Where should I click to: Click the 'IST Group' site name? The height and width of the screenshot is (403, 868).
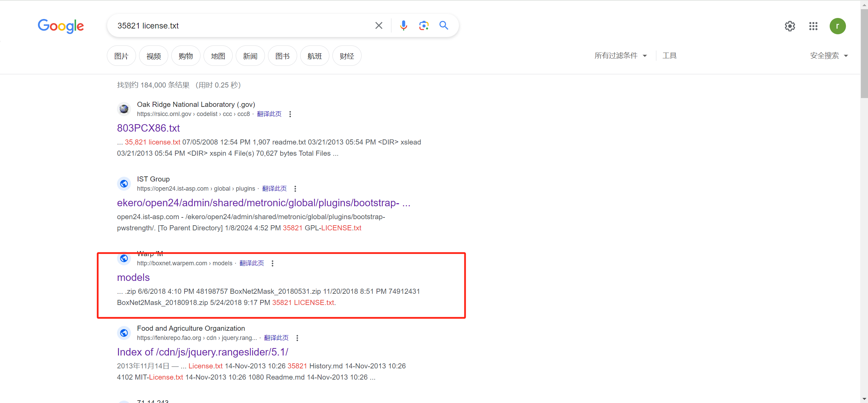pyautogui.click(x=153, y=179)
